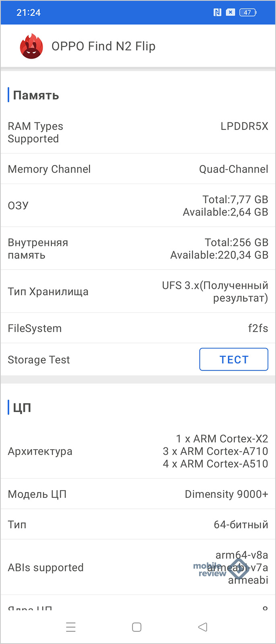The height and width of the screenshot is (644, 276).
Task: Select the RAM Types Supported row
Action: pos(138,132)
